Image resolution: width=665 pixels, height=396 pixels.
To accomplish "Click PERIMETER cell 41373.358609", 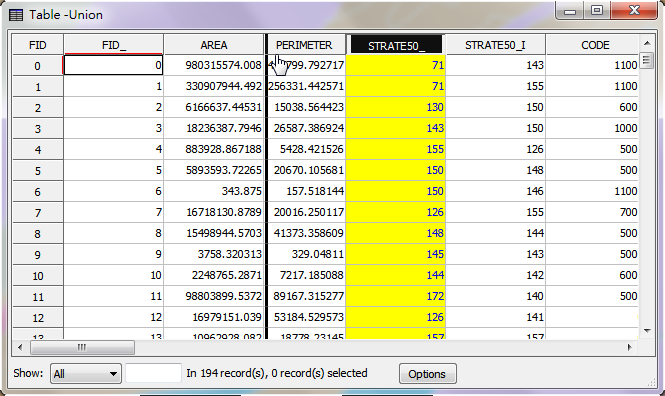I will coord(306,233).
